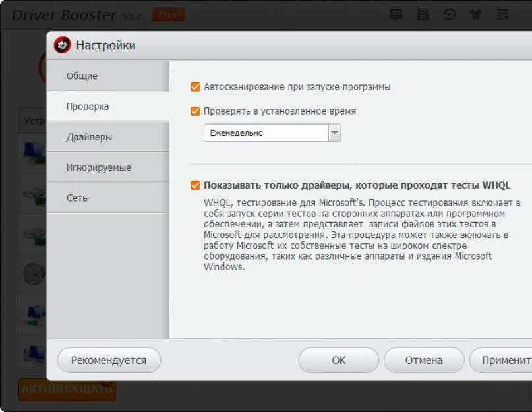Click the dropdown arrow next to Еженедельно
The height and width of the screenshot is (412, 532).
(x=334, y=132)
